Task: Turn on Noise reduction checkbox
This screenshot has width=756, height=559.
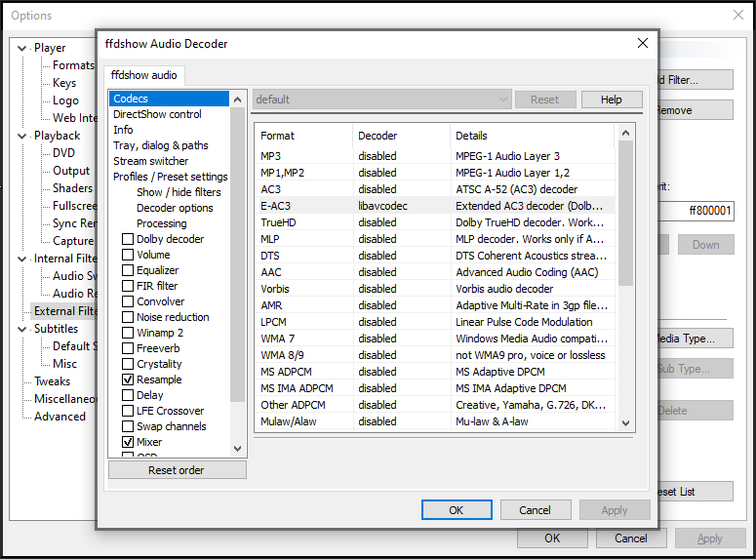Action: coord(128,317)
